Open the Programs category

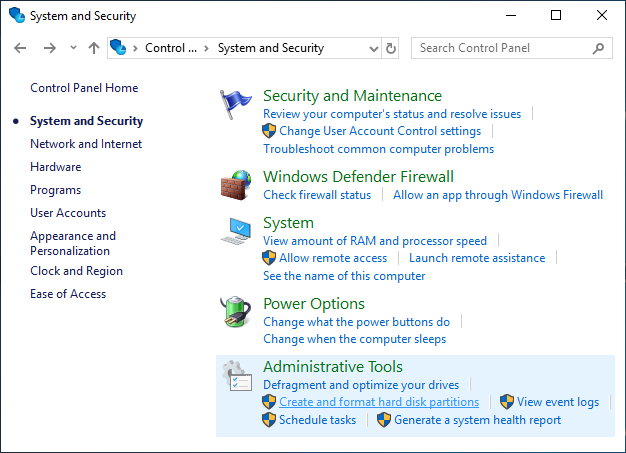[55, 190]
